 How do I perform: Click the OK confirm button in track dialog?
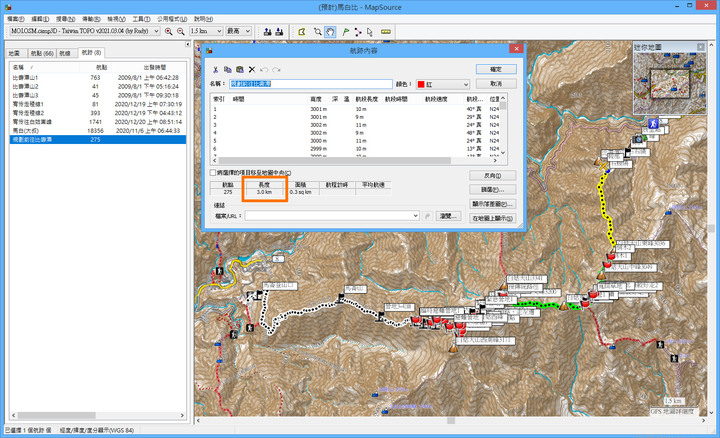click(496, 69)
